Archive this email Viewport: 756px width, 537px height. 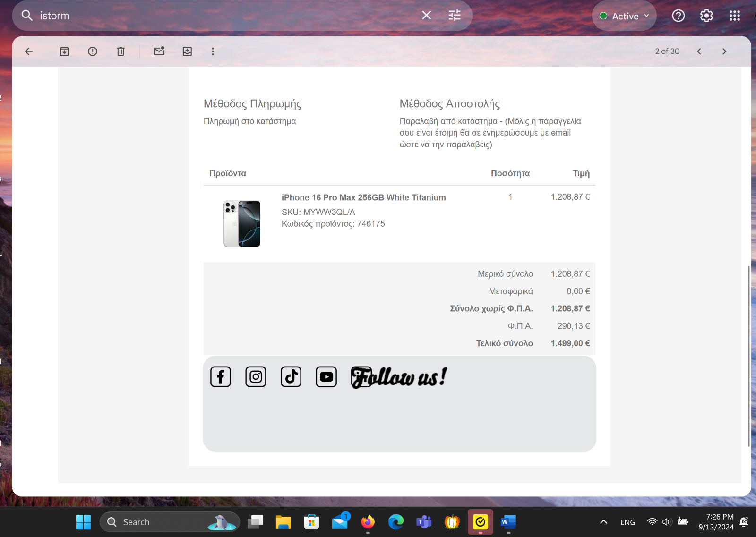pos(65,51)
